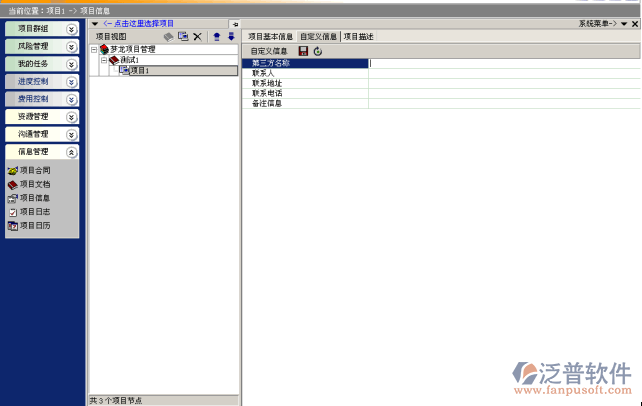Switch to the 自定义信息 tab
This screenshot has width=642, height=406.
[318, 36]
